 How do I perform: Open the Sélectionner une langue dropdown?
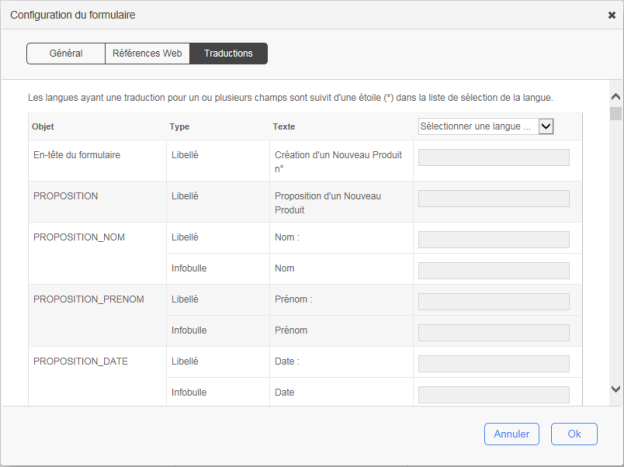click(x=477, y=126)
